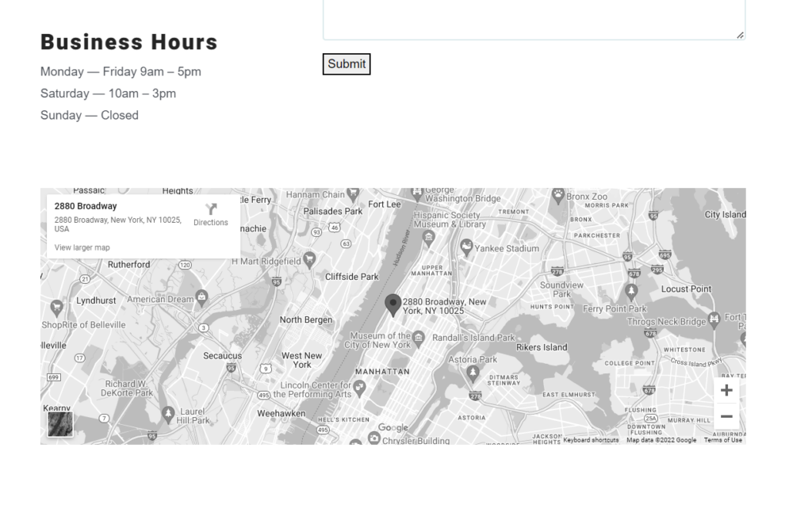Click the Submit button
This screenshot has height=505, width=812.
(x=347, y=63)
